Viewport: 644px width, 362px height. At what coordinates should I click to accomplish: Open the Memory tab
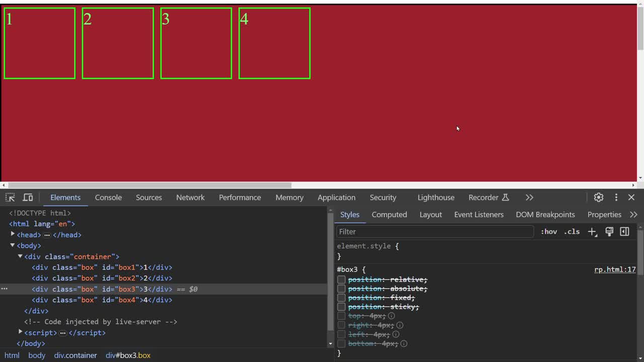pos(289,198)
